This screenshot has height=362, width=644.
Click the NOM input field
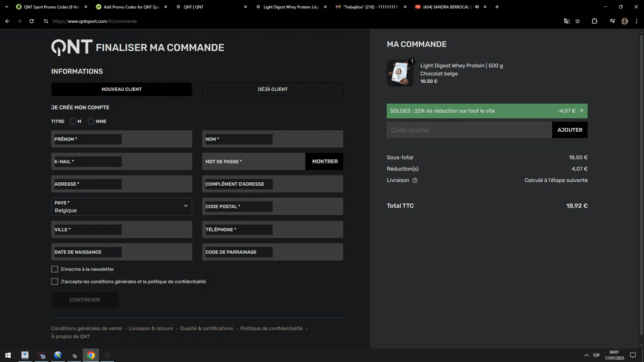(273, 139)
